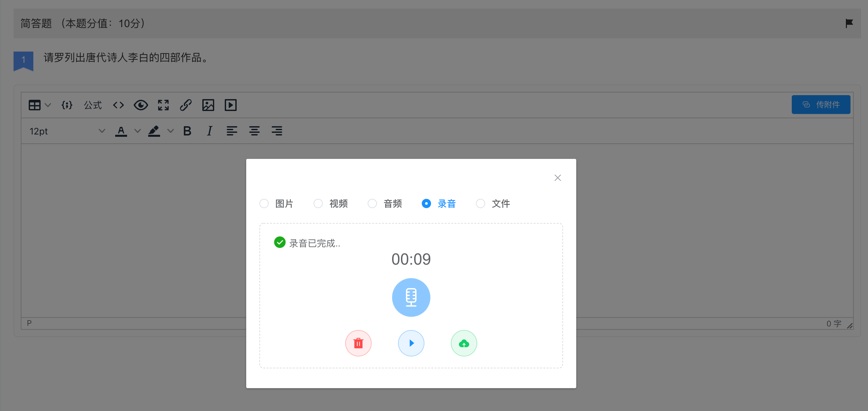Viewport: 868px width, 411px height.
Task: Click the editor resize handle corner
Action: (x=850, y=325)
